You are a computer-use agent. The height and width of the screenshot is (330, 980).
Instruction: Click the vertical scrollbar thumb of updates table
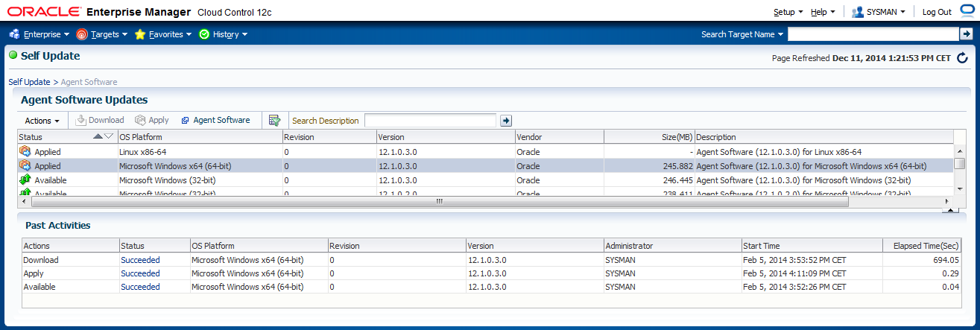(x=960, y=164)
